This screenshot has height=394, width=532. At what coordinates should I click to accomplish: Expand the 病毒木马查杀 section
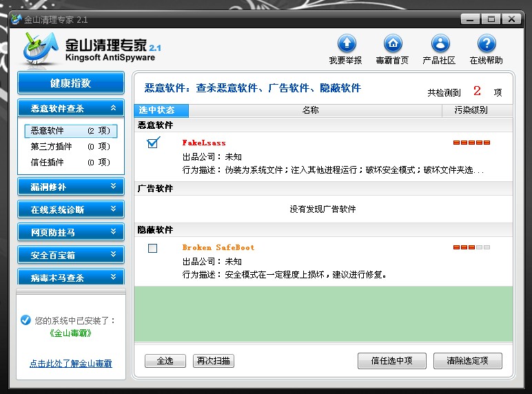(71, 277)
